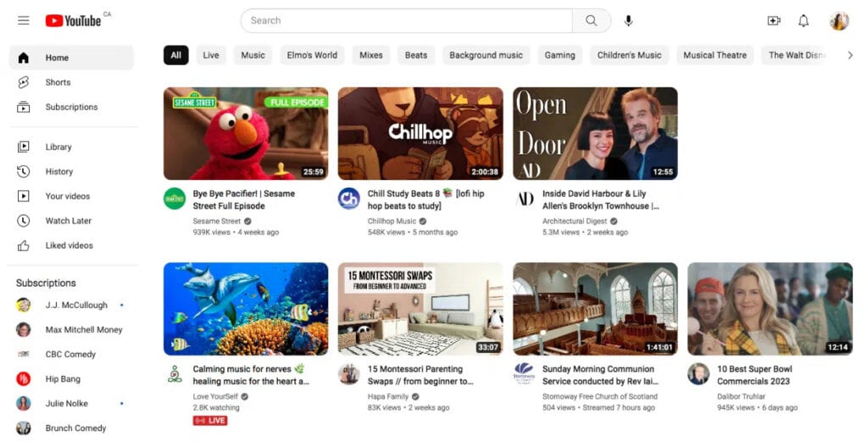Click the Watch Later clock icon
The height and width of the screenshot is (447, 868).
(23, 221)
